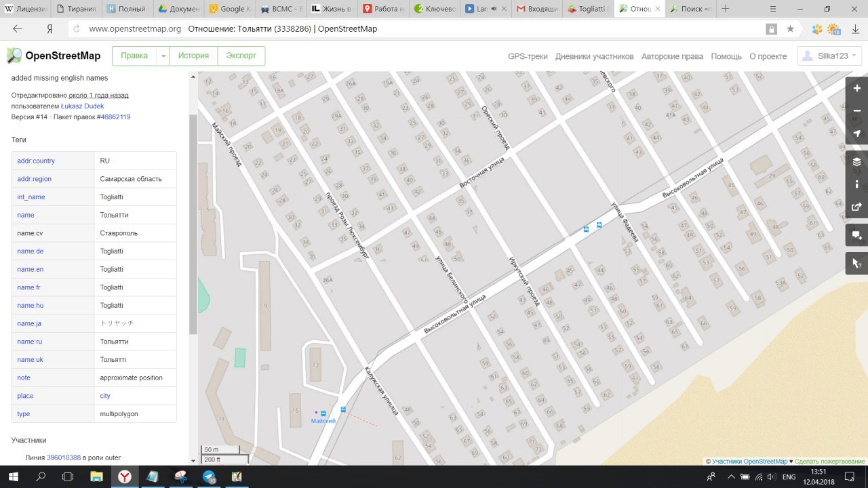868x488 pixels.
Task: Go back using the browser arrow
Action: tap(18, 29)
